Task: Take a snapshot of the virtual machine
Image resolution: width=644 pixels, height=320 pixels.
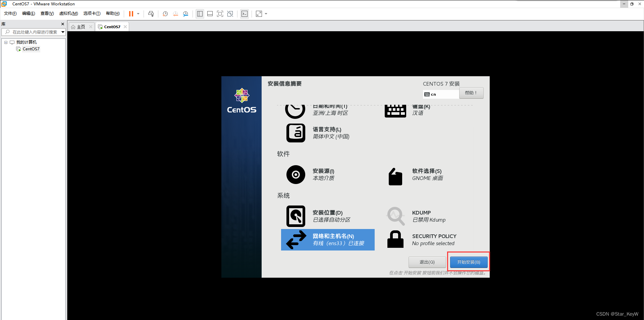Action: [x=165, y=14]
